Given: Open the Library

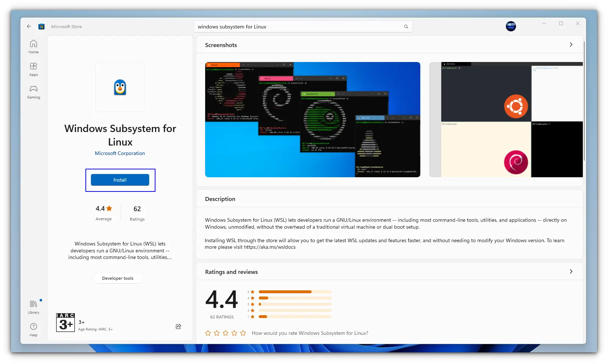Looking at the screenshot, I should 34,307.
